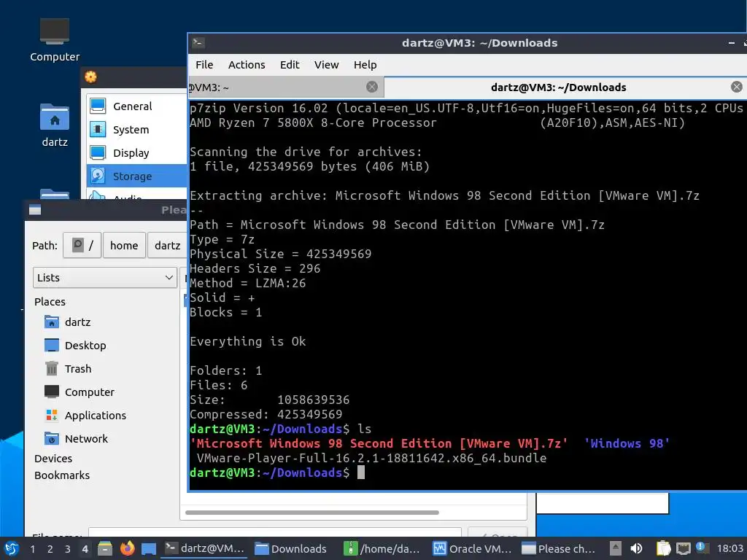The image size is (747, 560).
Task: Click the show desktop panel icon
Action: point(149,548)
